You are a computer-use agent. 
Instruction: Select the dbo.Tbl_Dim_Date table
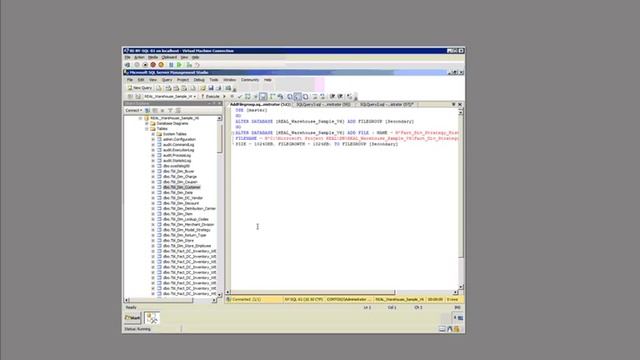[x=178, y=193]
